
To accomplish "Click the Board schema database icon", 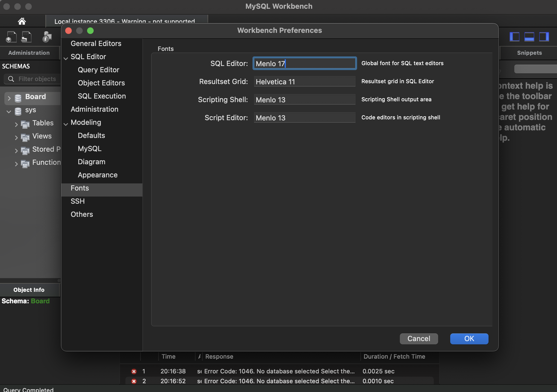I will pyautogui.click(x=18, y=98).
